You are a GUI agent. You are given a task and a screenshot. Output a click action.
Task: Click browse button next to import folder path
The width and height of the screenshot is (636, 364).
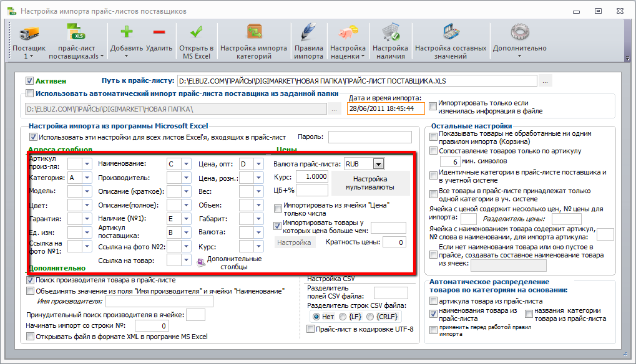(x=334, y=109)
